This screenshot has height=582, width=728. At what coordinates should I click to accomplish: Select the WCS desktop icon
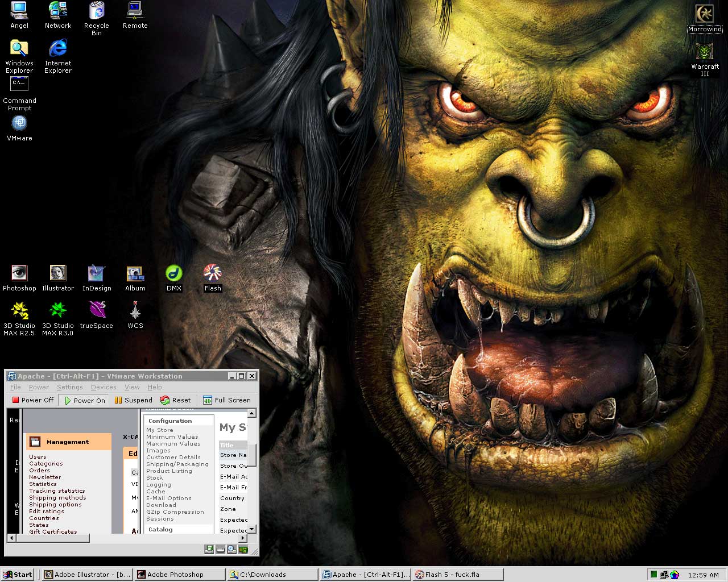pyautogui.click(x=135, y=315)
